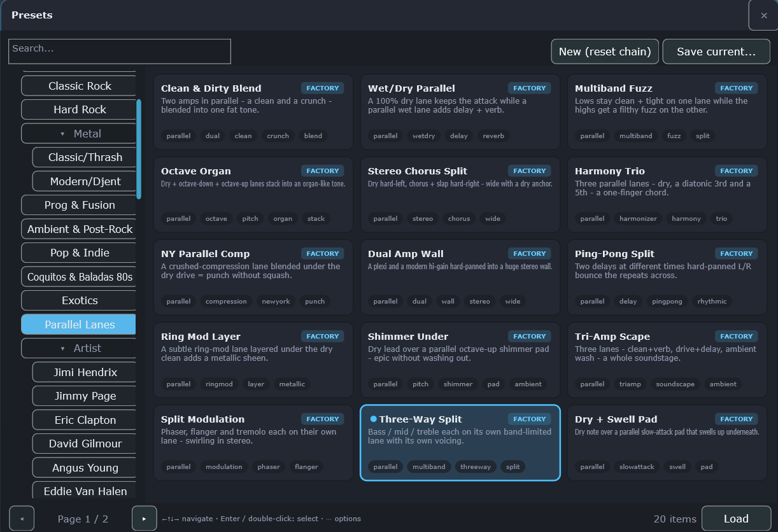Viewport: 778px width, 532px height.
Task: Open Jimi Hendrix artist presets
Action: [x=85, y=372]
